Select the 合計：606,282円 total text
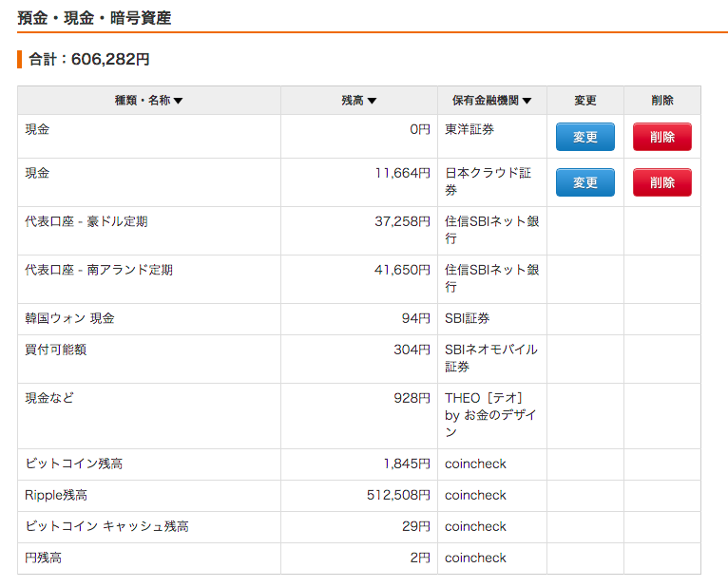This screenshot has height=587, width=728. coord(88,60)
